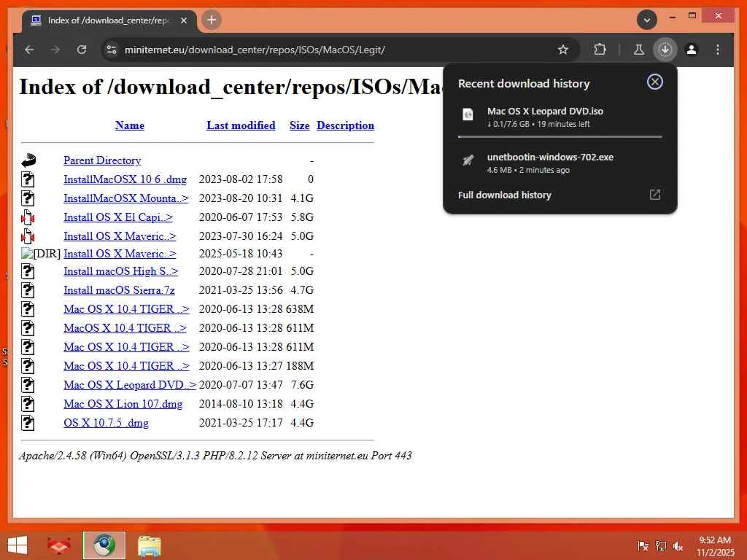
Task: Click the Mac OS X Leopard DVD.iso file icon
Action: click(468, 114)
